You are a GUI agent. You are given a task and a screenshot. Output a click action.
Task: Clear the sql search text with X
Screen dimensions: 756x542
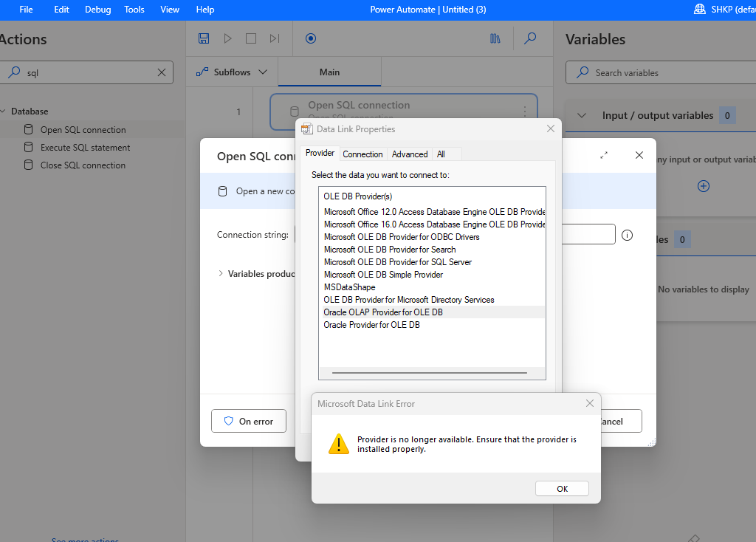pos(162,72)
